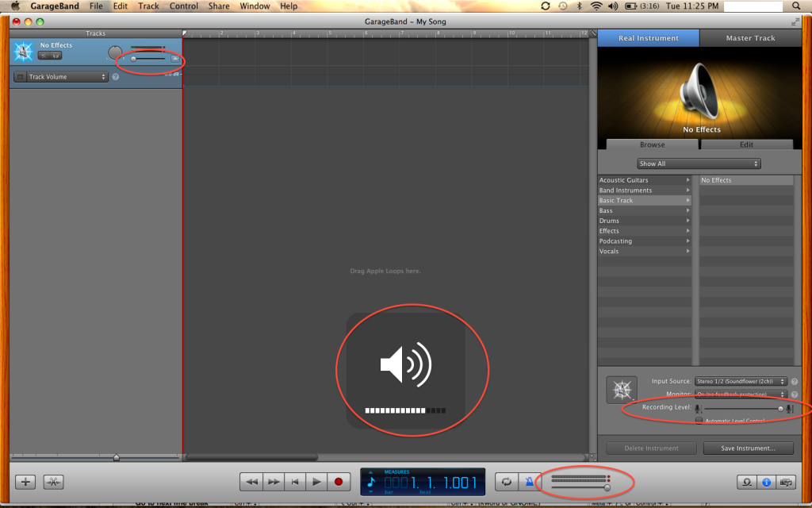Viewport: 812px width, 508px height.
Task: Open the Track Volume automation dropdown
Action: 67,77
